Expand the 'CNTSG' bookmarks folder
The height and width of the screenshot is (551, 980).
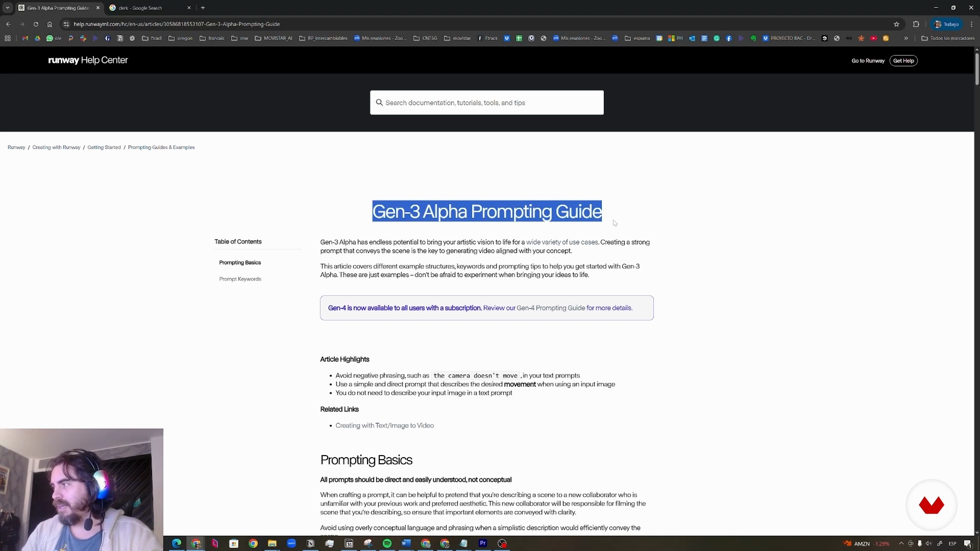[x=425, y=38]
